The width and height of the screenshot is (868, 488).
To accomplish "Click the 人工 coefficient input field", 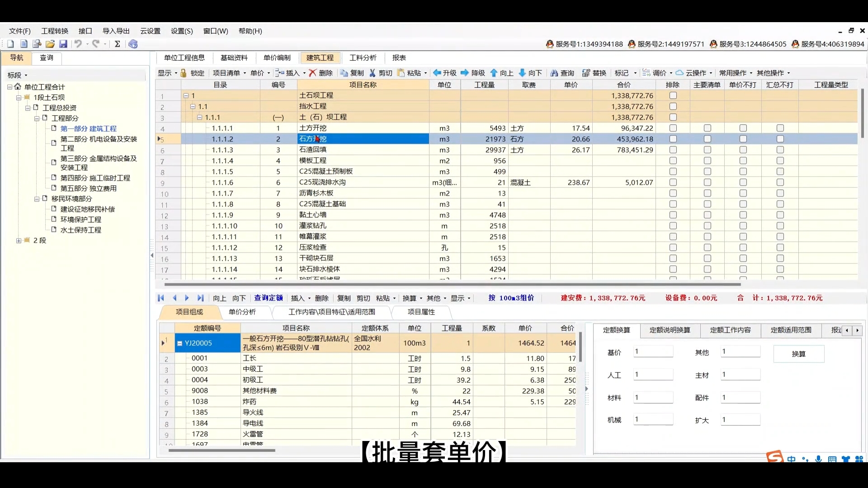I will (653, 375).
